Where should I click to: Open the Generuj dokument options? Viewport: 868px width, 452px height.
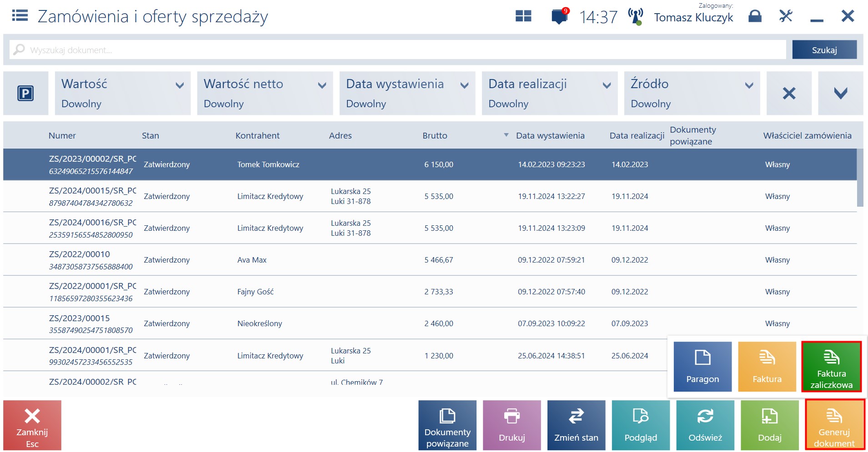pyautogui.click(x=834, y=425)
